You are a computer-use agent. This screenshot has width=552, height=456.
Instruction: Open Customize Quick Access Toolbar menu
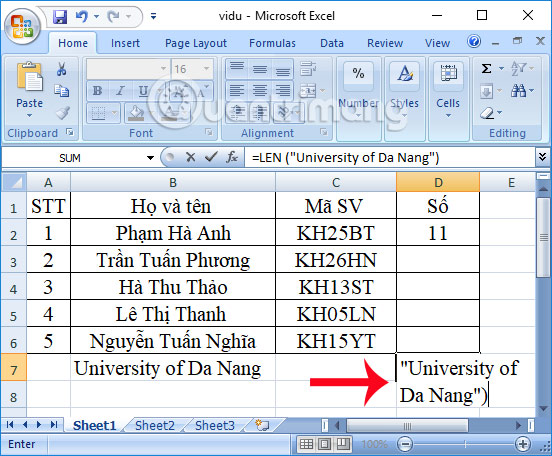point(153,17)
